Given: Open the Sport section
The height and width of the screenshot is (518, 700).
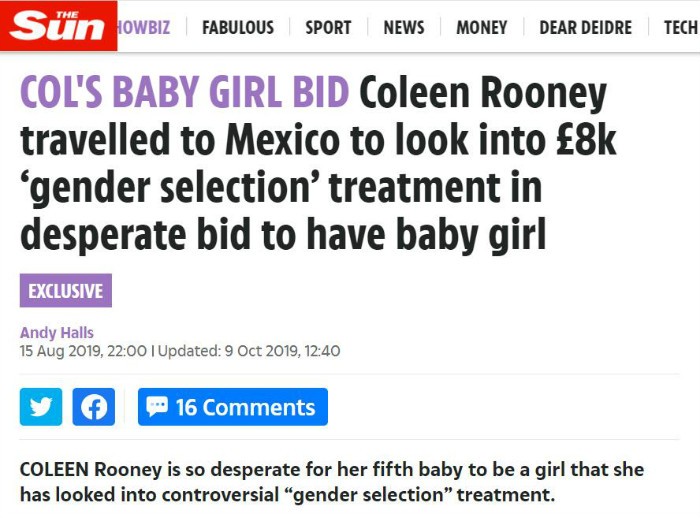Looking at the screenshot, I should (x=328, y=28).
